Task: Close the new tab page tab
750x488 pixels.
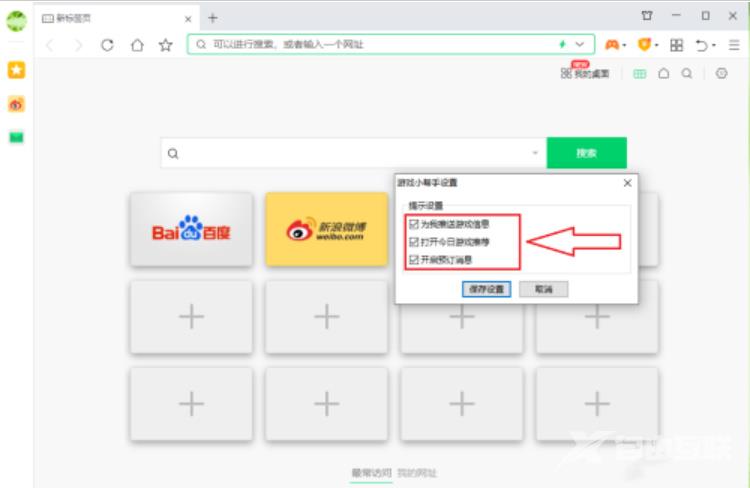Action: coord(188,19)
